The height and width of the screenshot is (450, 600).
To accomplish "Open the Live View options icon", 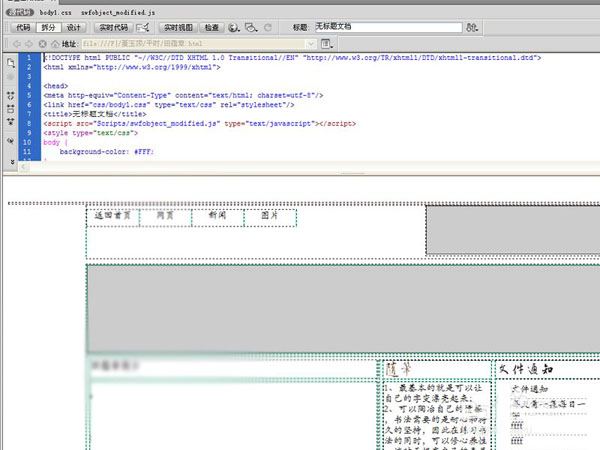I will pyautogui.click(x=142, y=28).
